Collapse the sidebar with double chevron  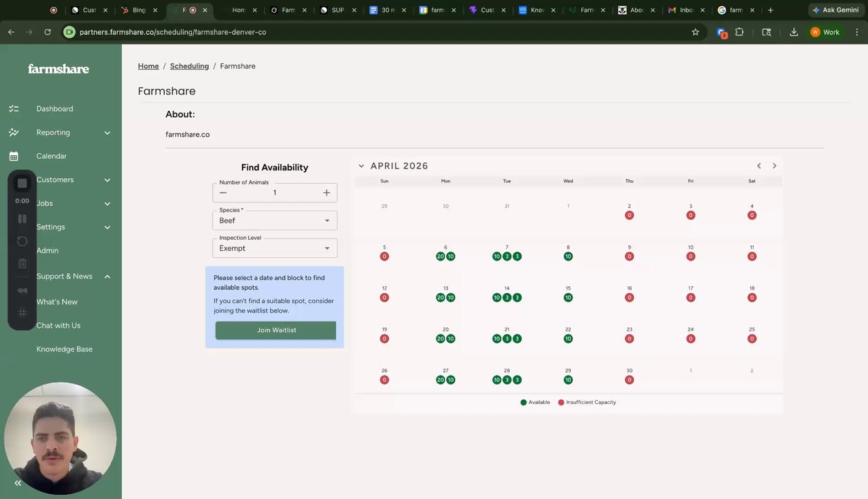(18, 483)
